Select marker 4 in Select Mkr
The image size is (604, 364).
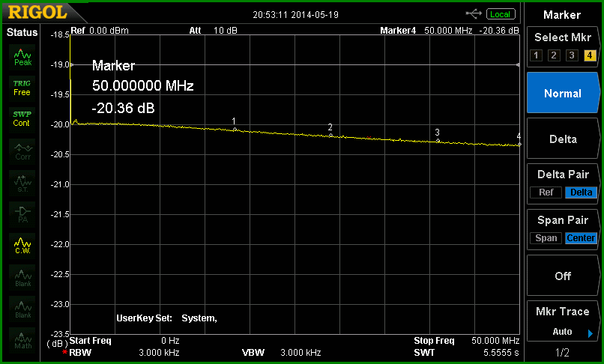point(589,55)
